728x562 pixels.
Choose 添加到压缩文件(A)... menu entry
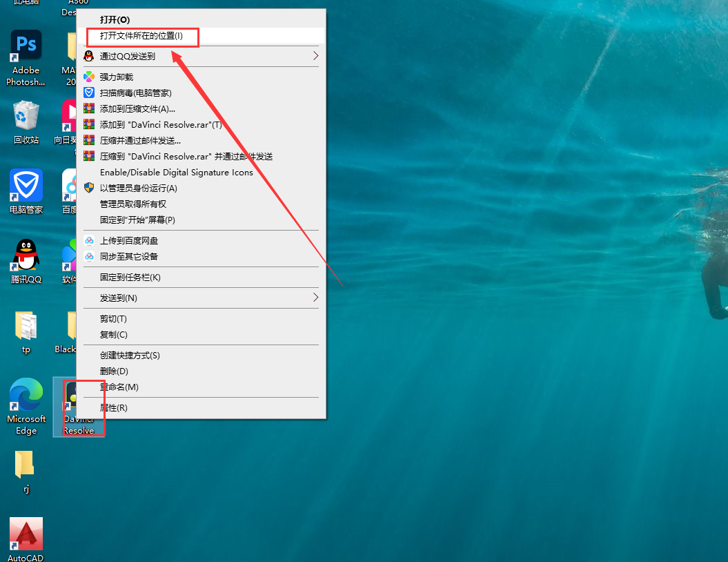tap(201, 108)
